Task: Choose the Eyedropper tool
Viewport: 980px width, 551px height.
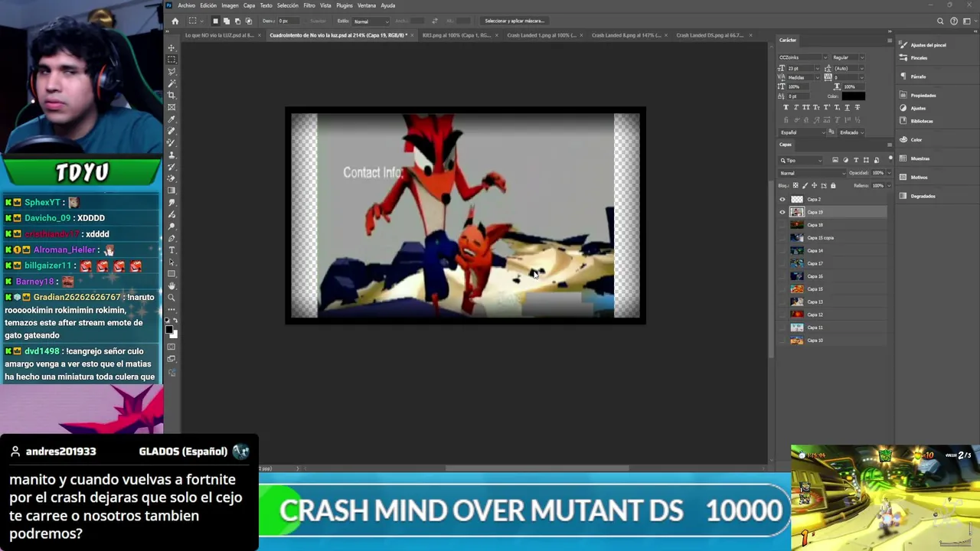Action: [x=171, y=119]
